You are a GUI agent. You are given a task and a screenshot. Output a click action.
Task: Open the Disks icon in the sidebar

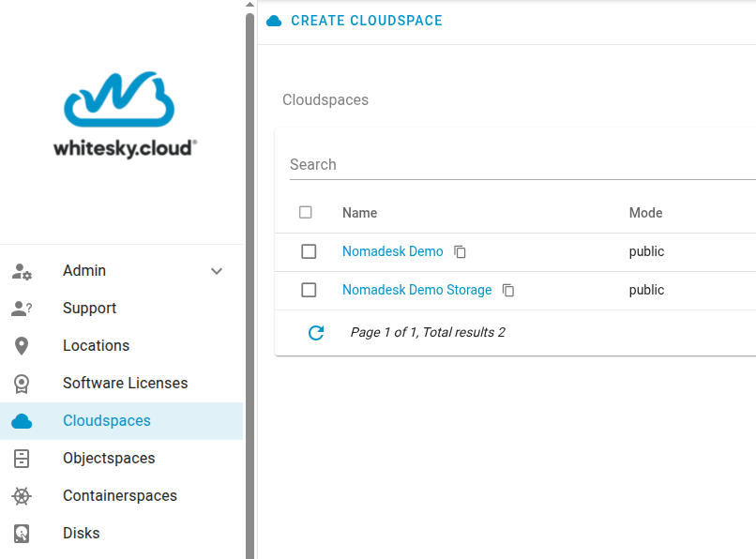click(23, 533)
